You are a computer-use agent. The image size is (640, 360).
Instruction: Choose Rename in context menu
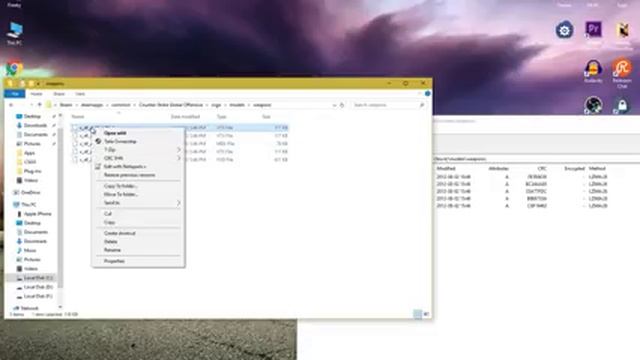click(138, 250)
